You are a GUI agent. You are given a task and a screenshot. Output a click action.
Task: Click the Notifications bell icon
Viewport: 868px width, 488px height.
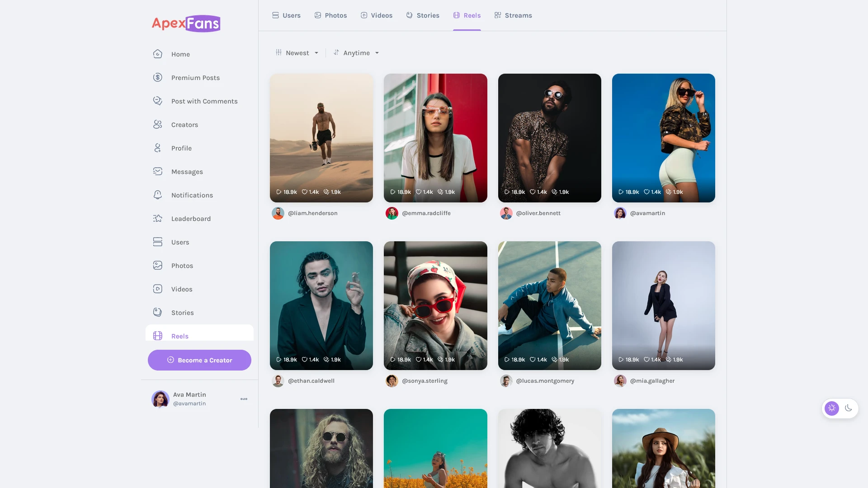click(x=157, y=195)
